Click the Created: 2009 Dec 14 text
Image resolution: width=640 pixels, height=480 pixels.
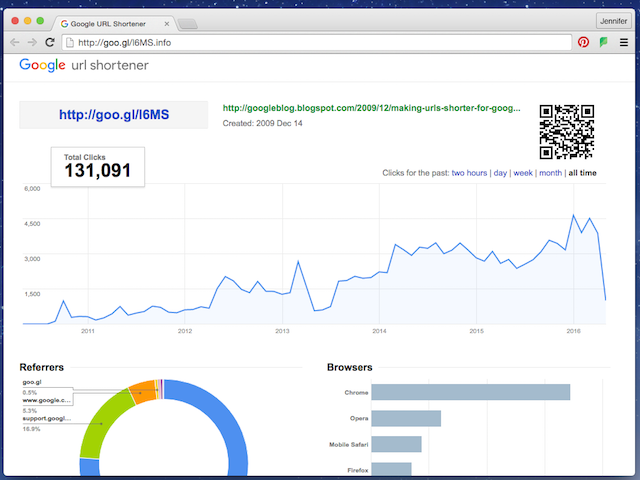tap(262, 123)
